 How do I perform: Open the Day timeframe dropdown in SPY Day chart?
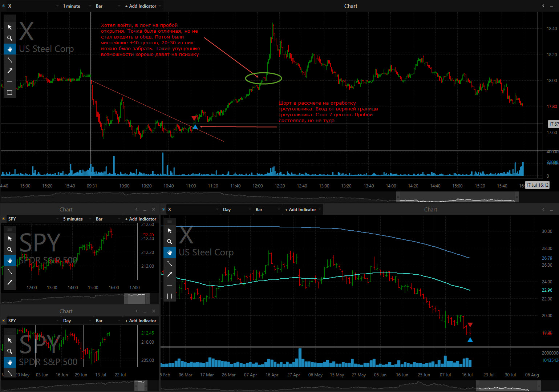[x=76, y=321]
